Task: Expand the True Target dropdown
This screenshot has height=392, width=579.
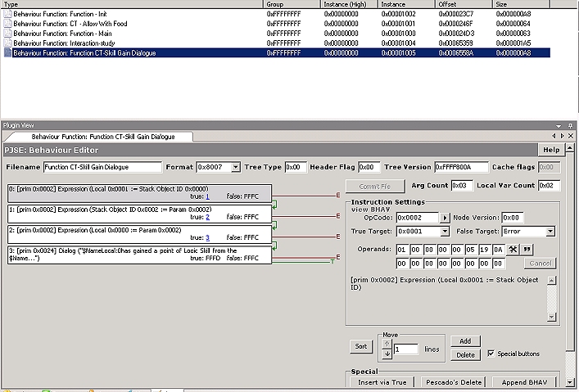Action: (x=446, y=232)
